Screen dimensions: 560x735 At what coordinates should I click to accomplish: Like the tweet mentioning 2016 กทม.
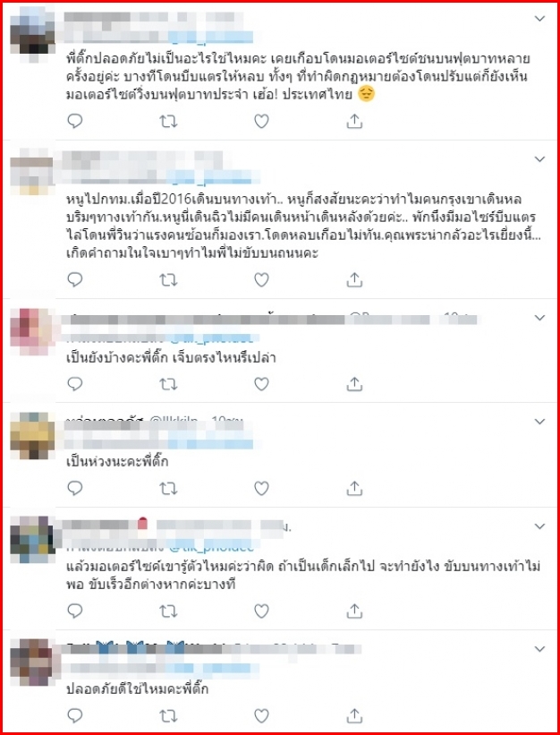(261, 280)
